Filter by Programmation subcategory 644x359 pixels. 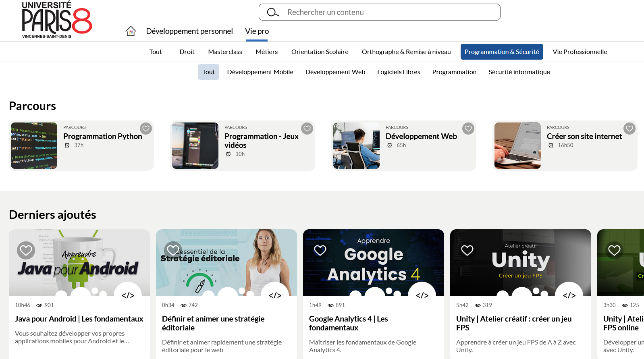click(x=454, y=72)
